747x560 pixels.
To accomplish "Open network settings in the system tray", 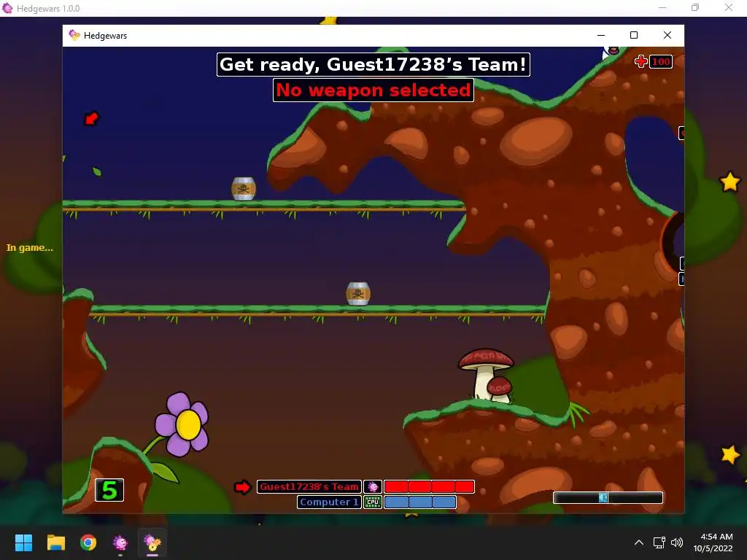I will point(659,542).
